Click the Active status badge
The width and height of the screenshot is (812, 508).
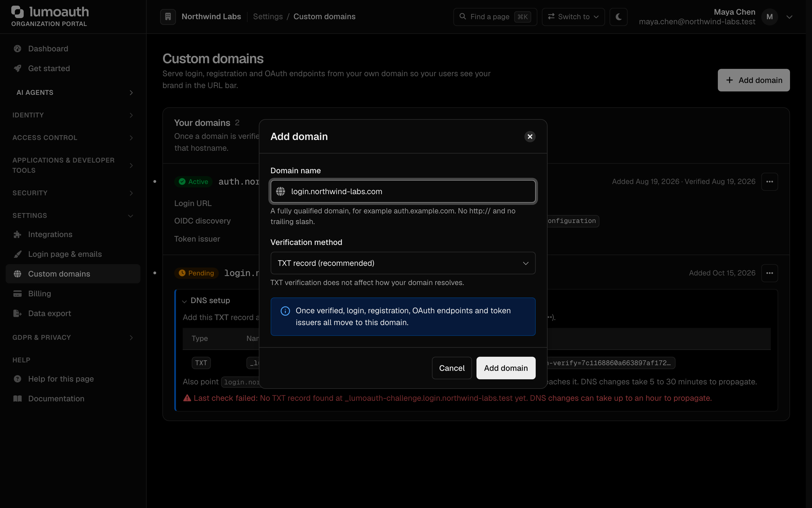click(194, 182)
